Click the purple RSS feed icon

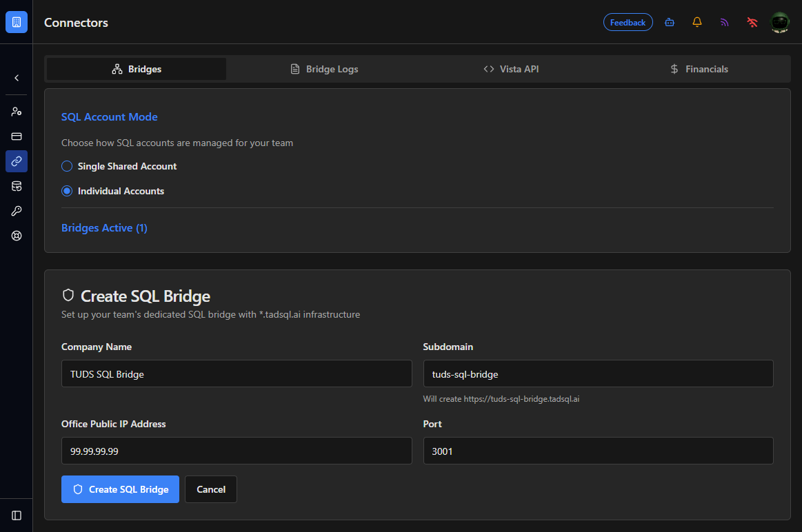tap(724, 23)
